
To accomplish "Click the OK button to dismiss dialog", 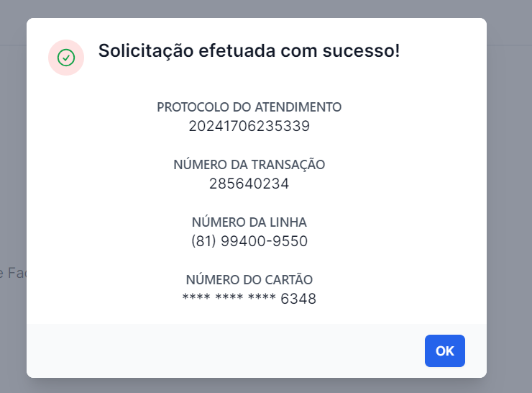I will point(444,351).
